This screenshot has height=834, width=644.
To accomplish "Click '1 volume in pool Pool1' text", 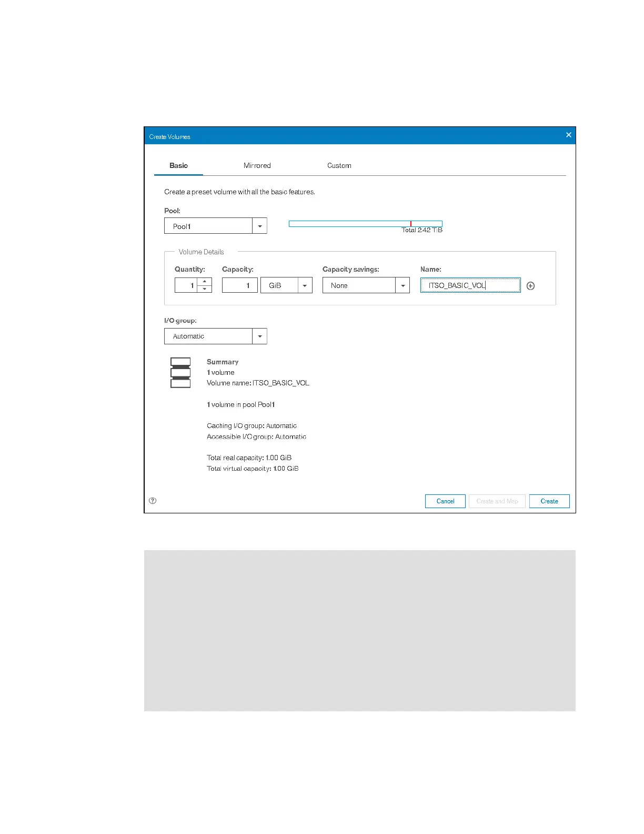I will click(241, 404).
